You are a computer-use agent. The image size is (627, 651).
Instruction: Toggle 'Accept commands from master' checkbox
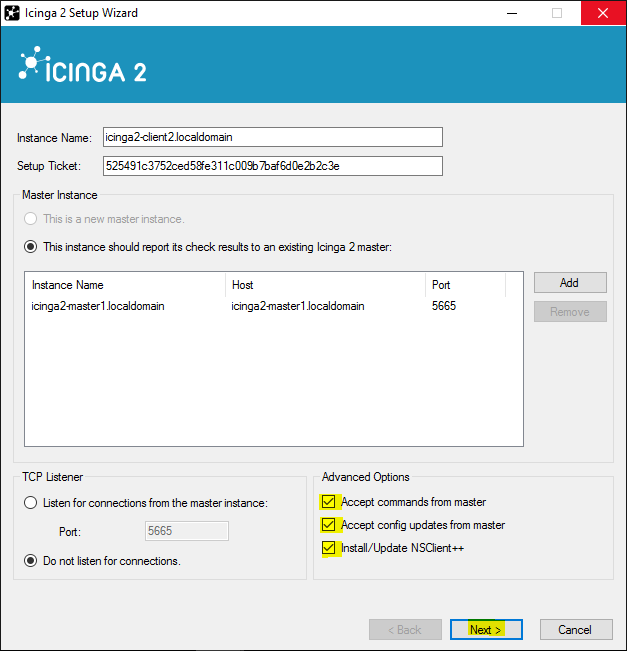328,502
